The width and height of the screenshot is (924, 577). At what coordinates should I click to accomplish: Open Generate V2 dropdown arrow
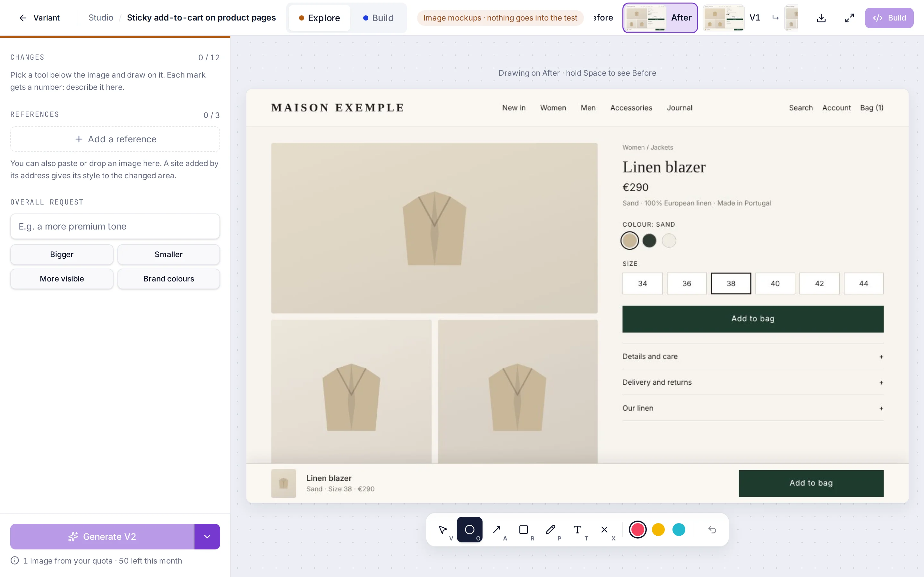point(207,537)
